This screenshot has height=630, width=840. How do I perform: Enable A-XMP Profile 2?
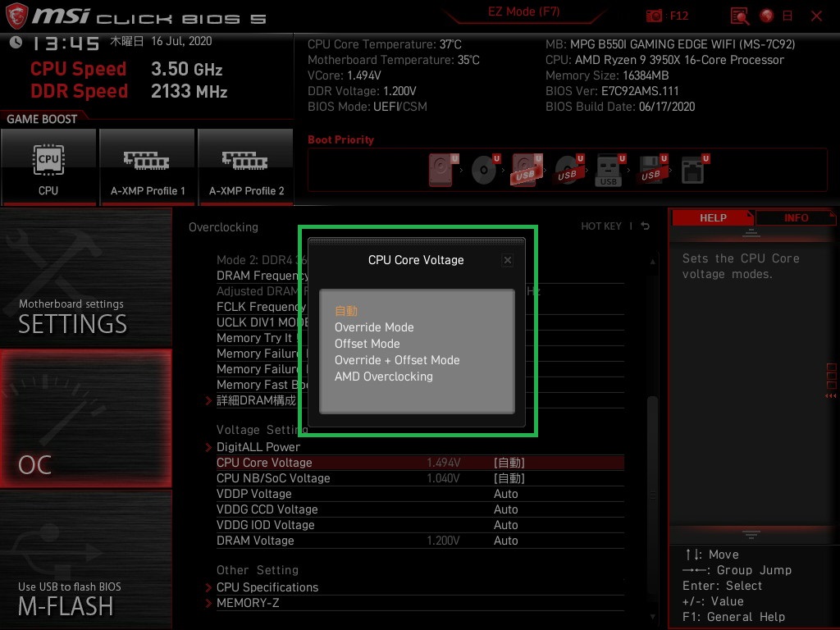[x=246, y=167]
